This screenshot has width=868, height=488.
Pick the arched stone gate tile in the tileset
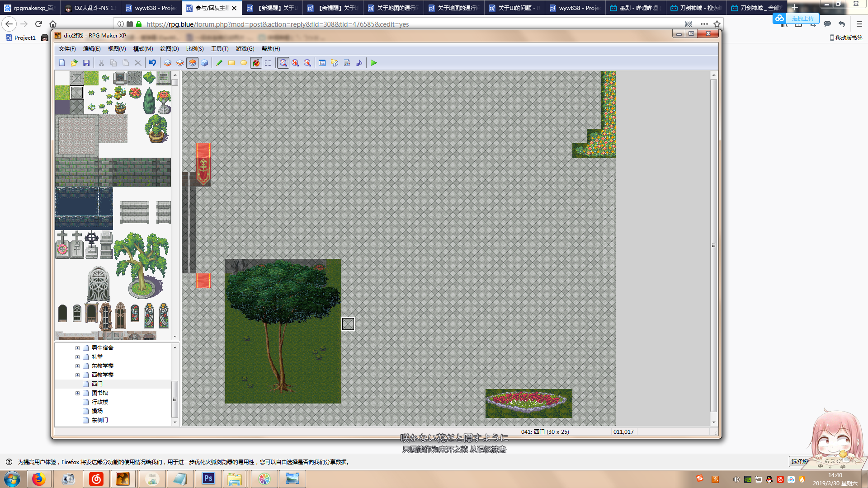point(98,284)
